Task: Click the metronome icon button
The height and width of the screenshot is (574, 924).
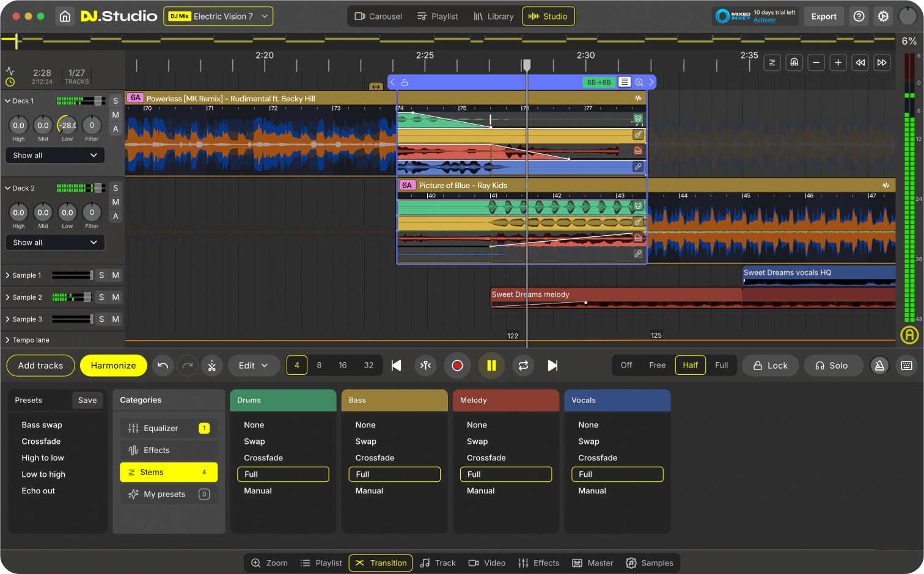Action: (879, 365)
